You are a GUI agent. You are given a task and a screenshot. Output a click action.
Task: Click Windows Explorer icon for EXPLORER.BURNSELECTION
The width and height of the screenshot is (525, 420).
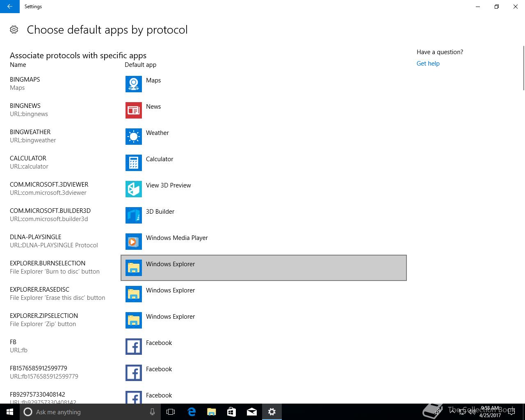[x=134, y=268]
